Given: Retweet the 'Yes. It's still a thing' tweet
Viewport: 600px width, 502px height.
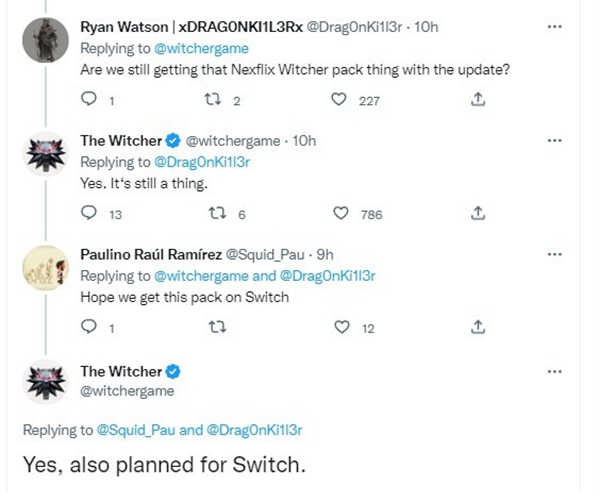Looking at the screenshot, I should click(217, 214).
